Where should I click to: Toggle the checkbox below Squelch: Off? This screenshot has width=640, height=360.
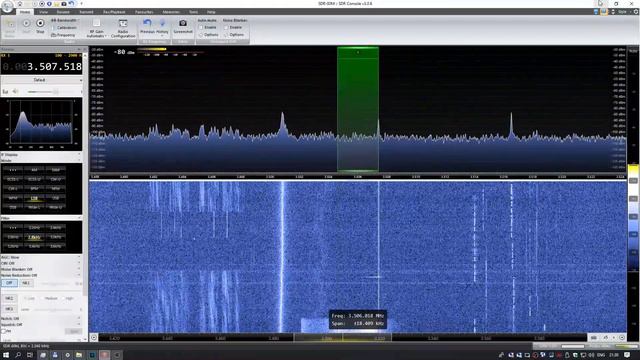tap(4, 331)
